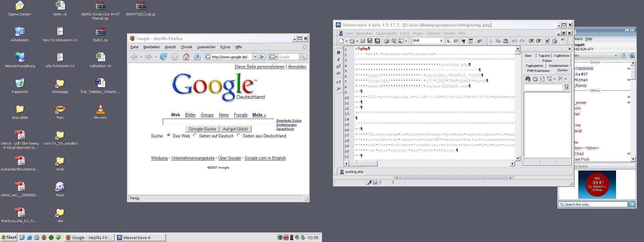The height and width of the screenshot is (242, 644).
Task: Open the PHP language combo box
Action: pos(428,41)
